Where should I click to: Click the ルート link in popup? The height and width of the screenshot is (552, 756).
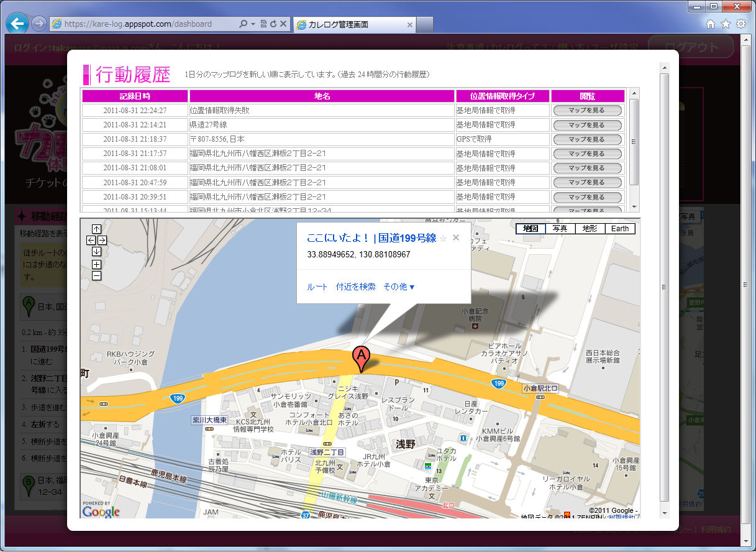pyautogui.click(x=317, y=287)
